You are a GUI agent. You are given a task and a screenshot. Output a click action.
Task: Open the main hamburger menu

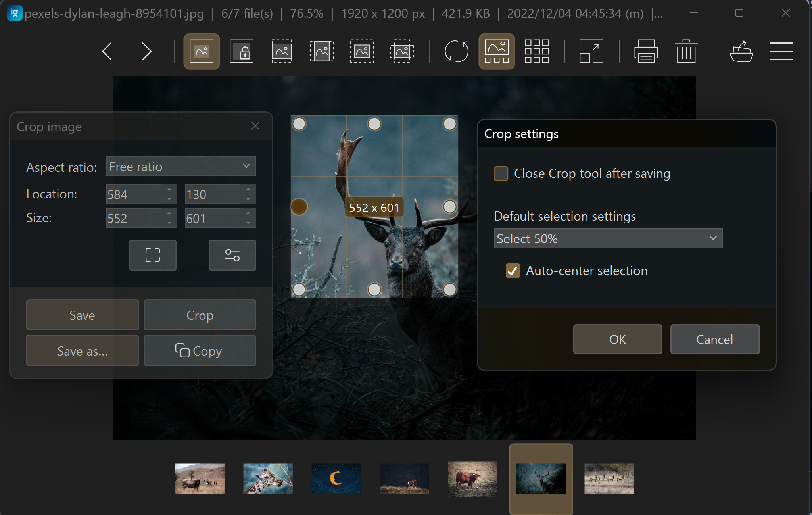click(781, 51)
